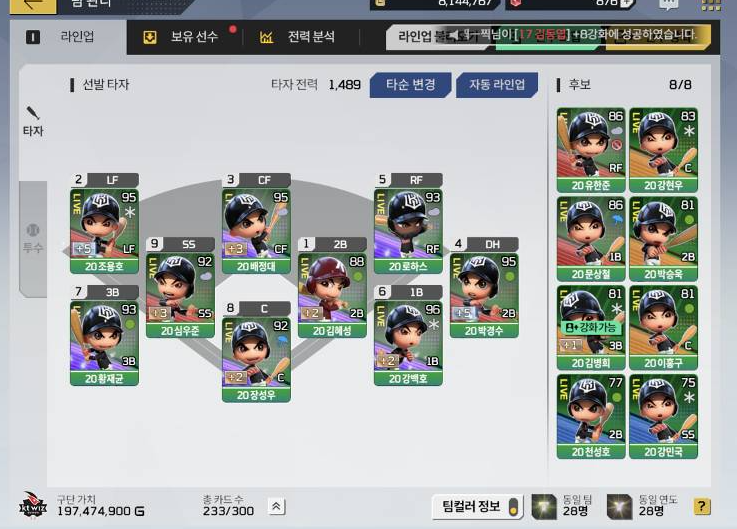Screen dimensions: 737x529
Task: Click the 타순 변경 button
Action: pyautogui.click(x=410, y=85)
